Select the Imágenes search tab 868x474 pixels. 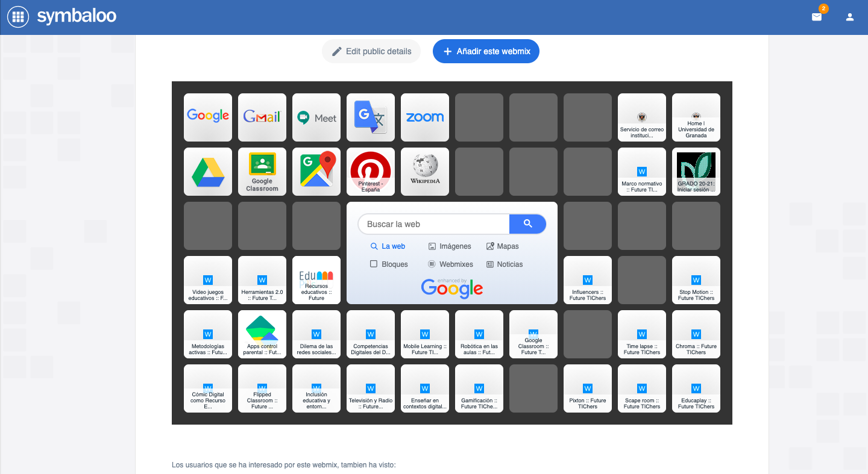click(x=449, y=246)
